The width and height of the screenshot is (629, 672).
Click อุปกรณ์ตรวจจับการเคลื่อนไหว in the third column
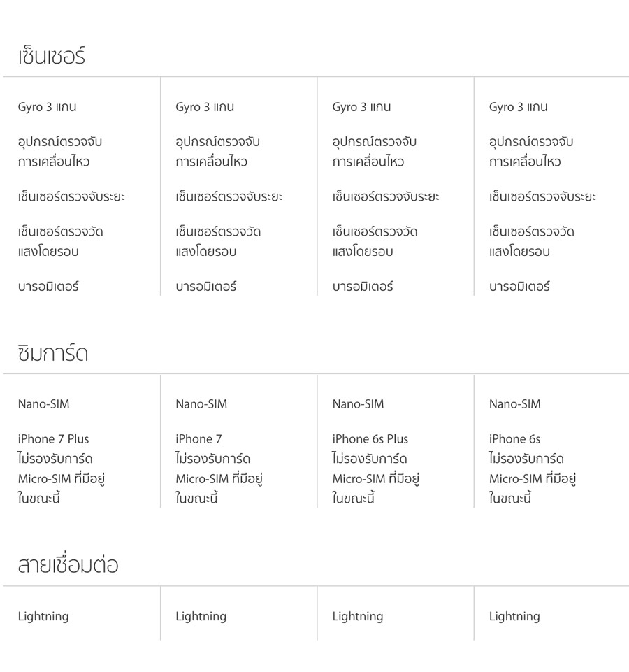[374, 152]
